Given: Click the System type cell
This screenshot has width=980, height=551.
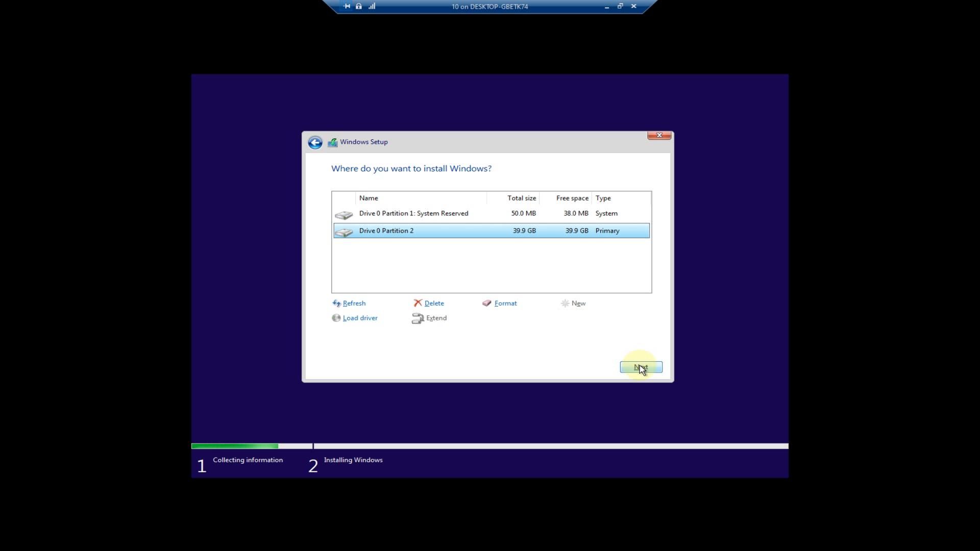Looking at the screenshot, I should (606, 214).
